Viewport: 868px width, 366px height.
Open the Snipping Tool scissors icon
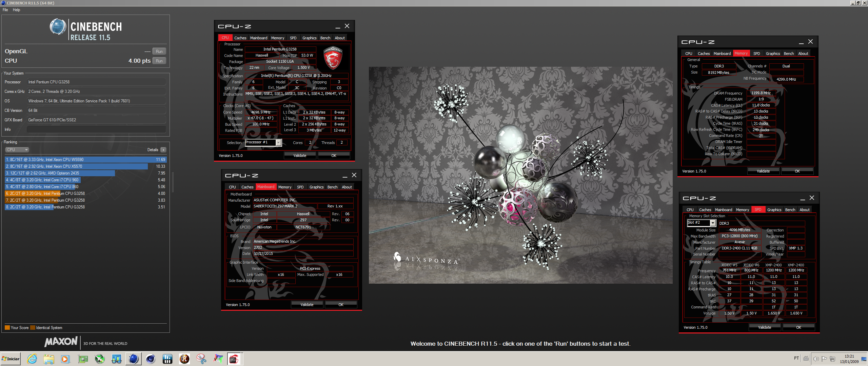(201, 359)
